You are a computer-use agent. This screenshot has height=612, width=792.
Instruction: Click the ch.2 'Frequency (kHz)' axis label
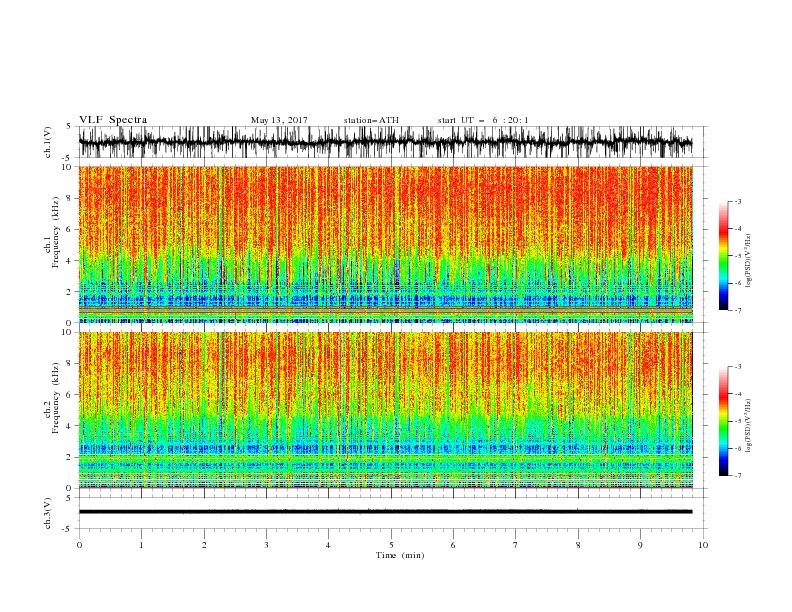tap(56, 398)
